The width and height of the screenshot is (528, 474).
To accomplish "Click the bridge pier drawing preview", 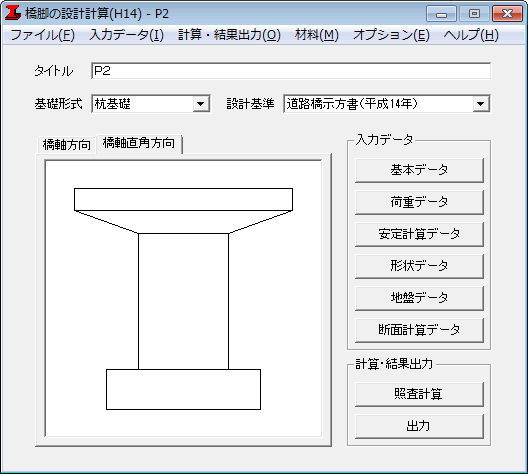I will click(x=184, y=299).
